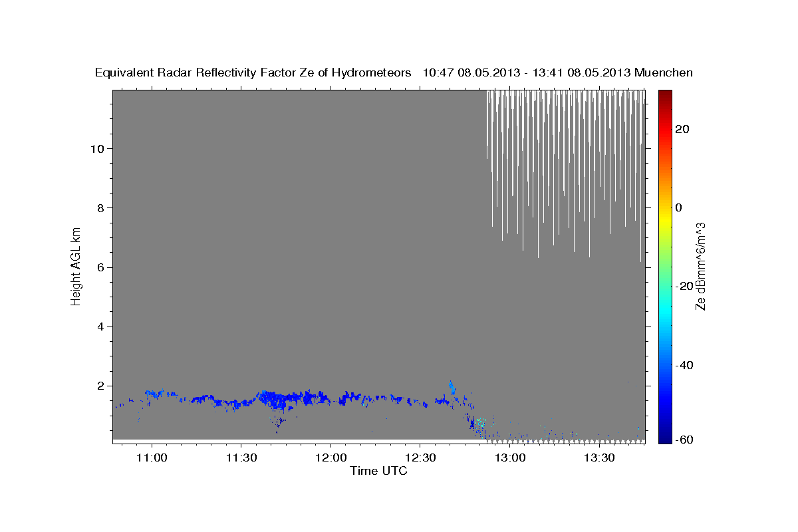Click the date range "10:47 08.05.2013 - 13:41 08.05.2013 Muenchen"
Viewport: 798px width, 532px height.
(558, 72)
